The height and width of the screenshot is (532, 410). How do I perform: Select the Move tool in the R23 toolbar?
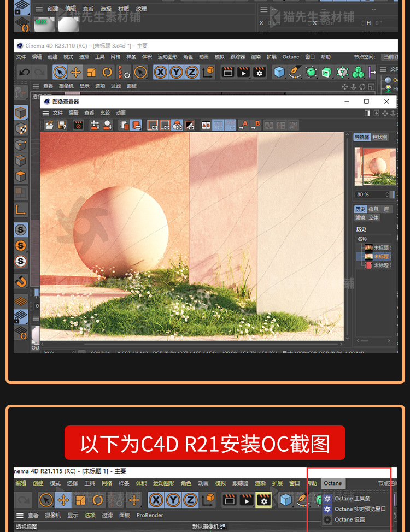click(x=75, y=72)
